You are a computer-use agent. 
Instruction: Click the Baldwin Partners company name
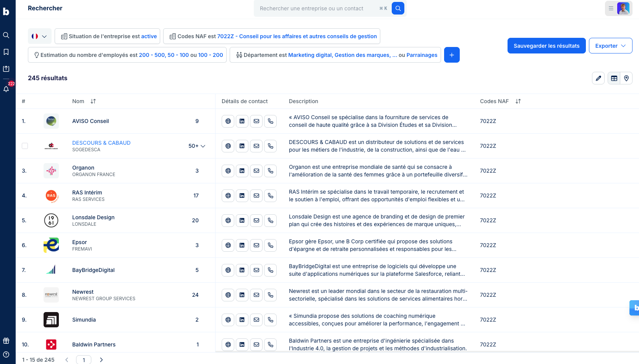click(x=94, y=345)
